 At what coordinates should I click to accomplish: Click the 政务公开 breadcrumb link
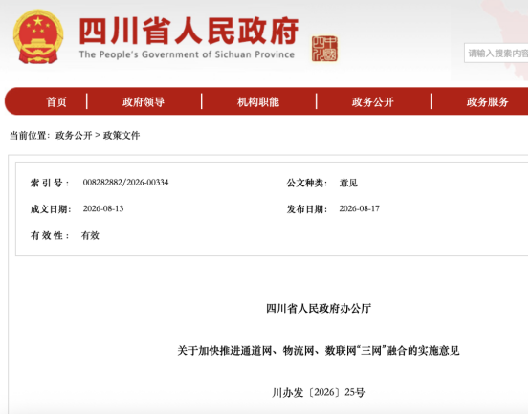pyautogui.click(x=74, y=135)
